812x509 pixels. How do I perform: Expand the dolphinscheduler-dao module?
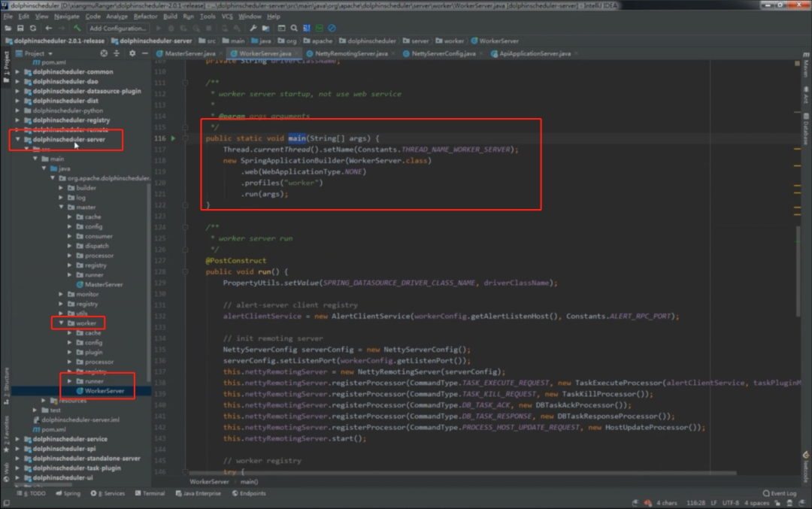point(17,81)
